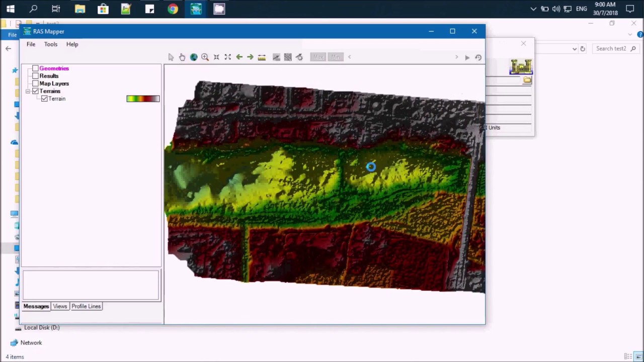This screenshot has width=644, height=362.
Task: Step animation backward with left chevron
Action: [350, 57]
